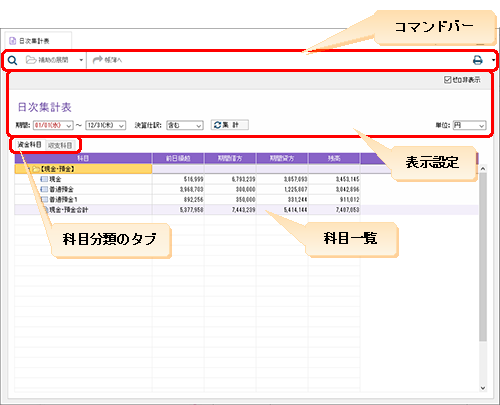Click the printer icon
The width and height of the screenshot is (500, 405).
coord(478,60)
